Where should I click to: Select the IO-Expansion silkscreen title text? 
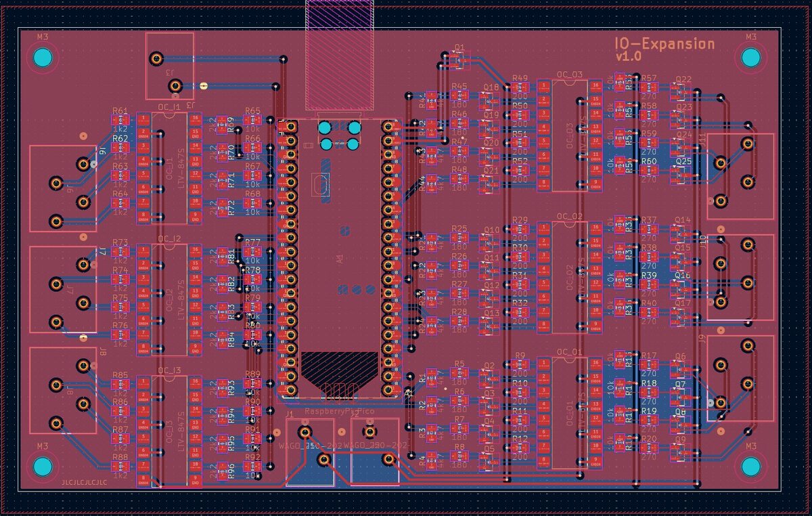pyautogui.click(x=664, y=44)
